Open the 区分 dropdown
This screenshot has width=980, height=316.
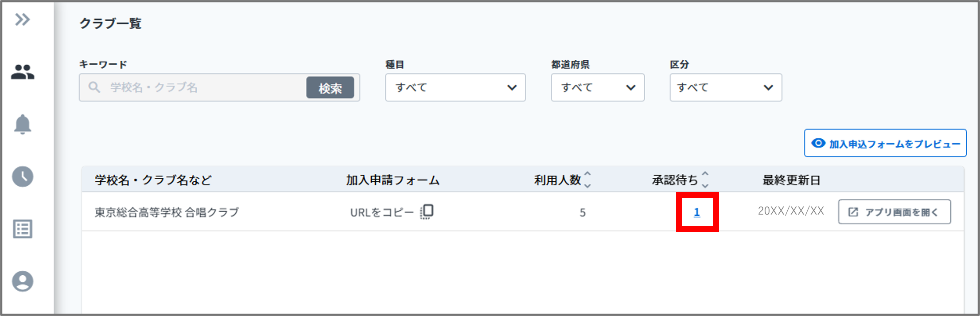click(x=726, y=87)
